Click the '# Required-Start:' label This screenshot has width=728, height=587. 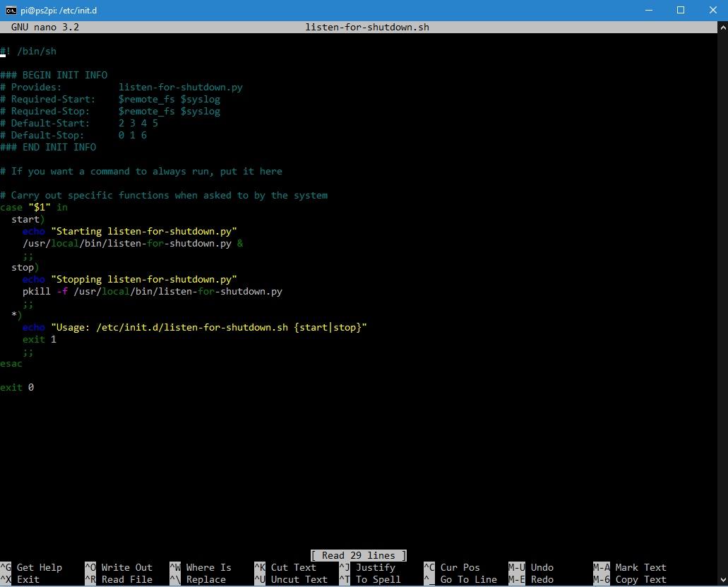pos(48,100)
